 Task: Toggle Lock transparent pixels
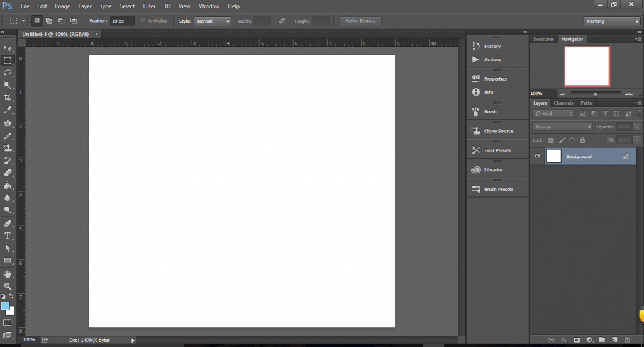(551, 140)
